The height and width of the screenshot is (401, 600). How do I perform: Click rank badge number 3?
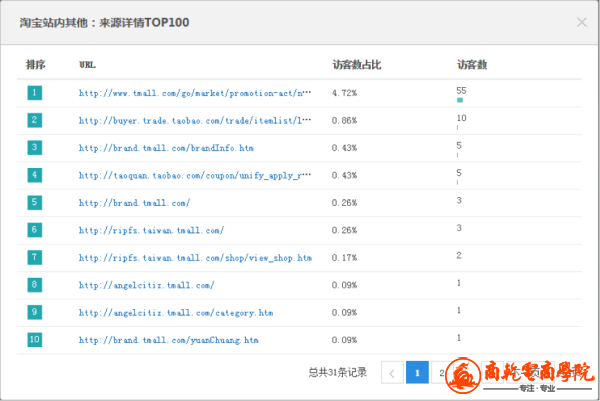click(x=34, y=147)
